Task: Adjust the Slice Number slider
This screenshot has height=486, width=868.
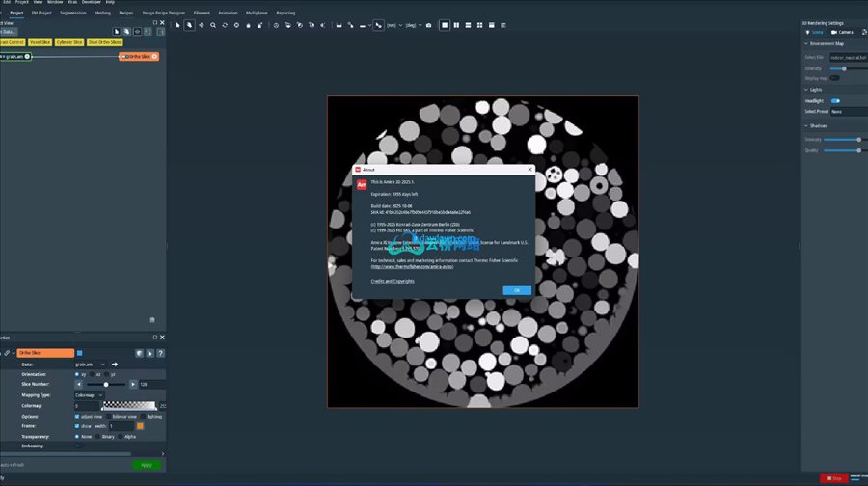Action: click(x=106, y=385)
